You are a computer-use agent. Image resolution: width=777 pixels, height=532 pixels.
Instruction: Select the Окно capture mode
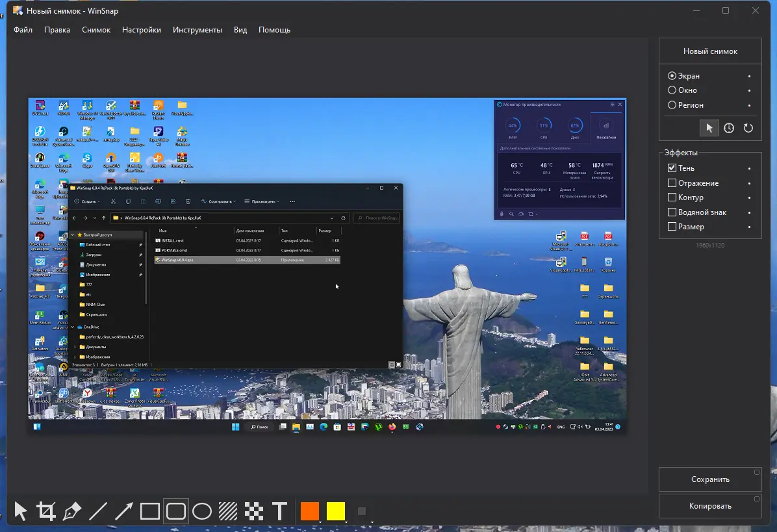673,90
